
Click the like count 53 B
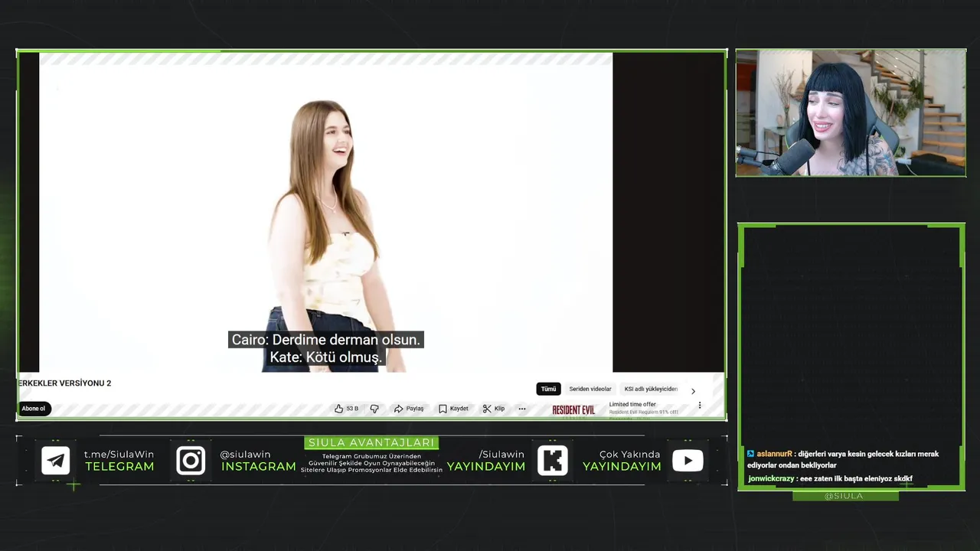352,409
